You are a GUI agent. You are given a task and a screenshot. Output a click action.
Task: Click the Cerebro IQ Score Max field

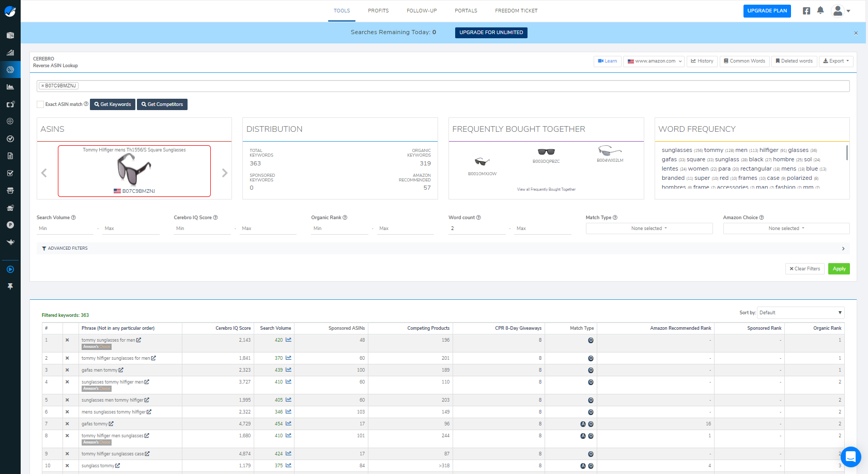(268, 228)
